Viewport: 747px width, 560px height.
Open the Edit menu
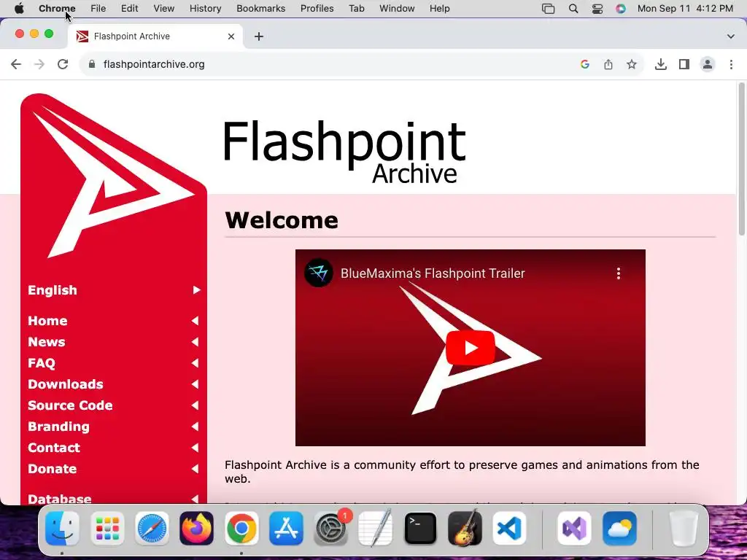click(129, 9)
